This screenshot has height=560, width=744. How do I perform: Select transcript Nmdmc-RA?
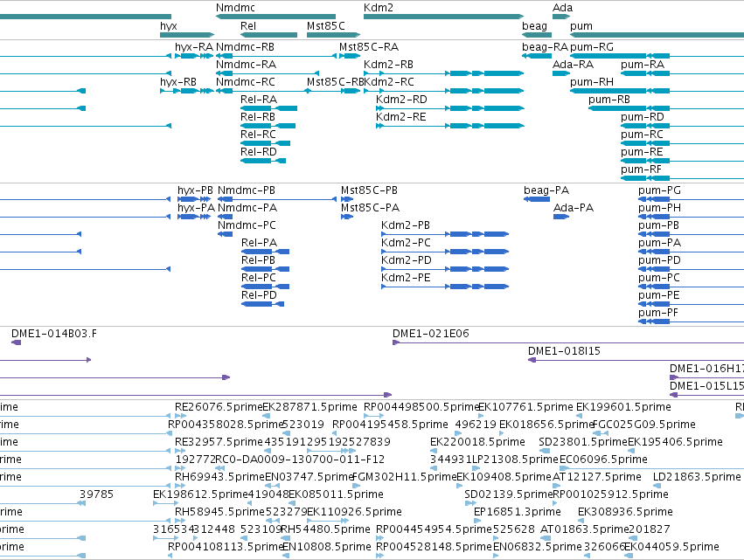click(x=246, y=65)
